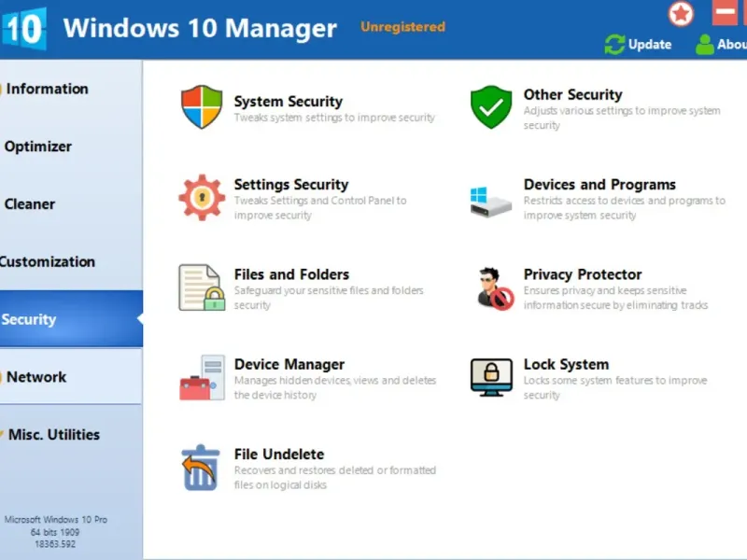Click 'Microsoft Windows 10 Pro' version text

[56, 520]
